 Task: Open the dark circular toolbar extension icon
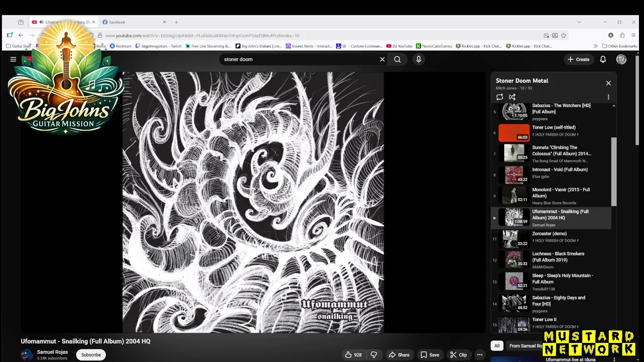tap(611, 35)
